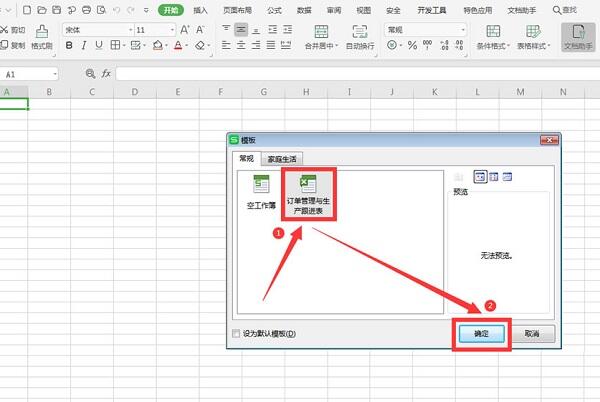Screen dimensions: 600x402
Task: Click the fx insert function icon
Action: (106, 73)
